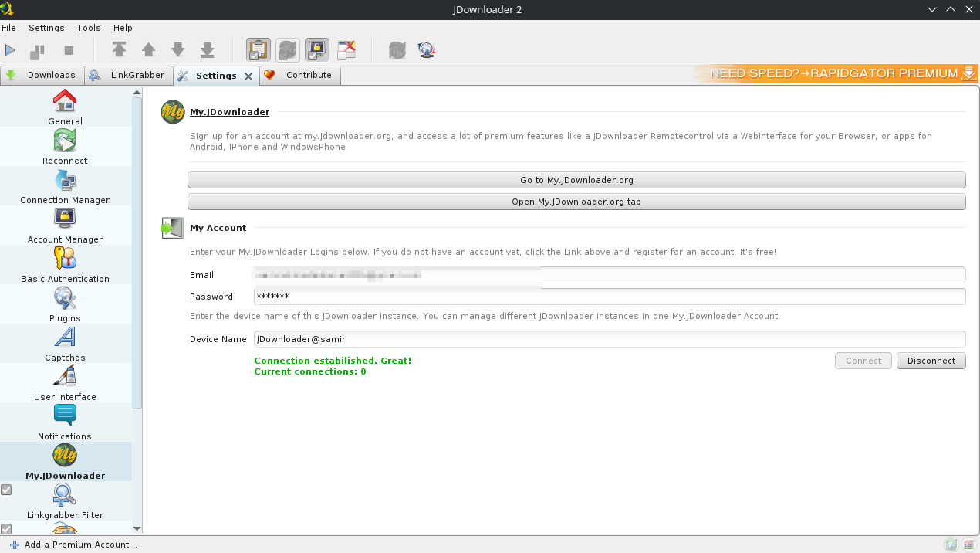Focus the Email input field
The width and height of the screenshot is (980, 553).
point(610,275)
